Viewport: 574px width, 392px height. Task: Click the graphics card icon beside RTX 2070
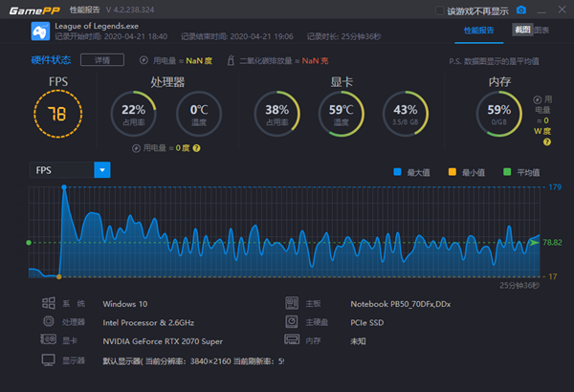(47, 339)
